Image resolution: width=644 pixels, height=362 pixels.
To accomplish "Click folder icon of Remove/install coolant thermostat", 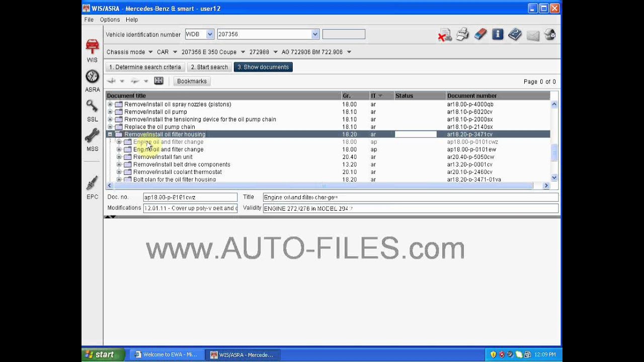I will tap(128, 172).
